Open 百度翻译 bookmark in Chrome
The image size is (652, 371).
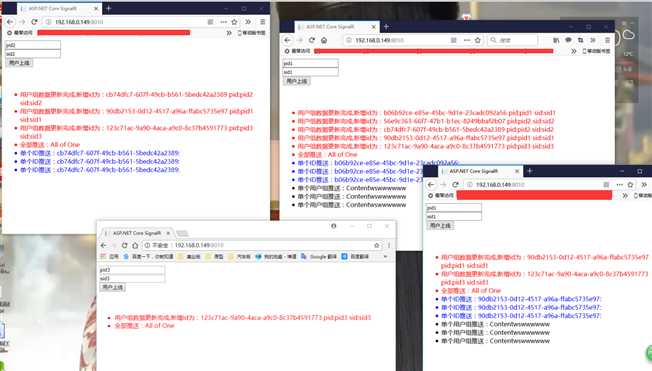point(356,257)
